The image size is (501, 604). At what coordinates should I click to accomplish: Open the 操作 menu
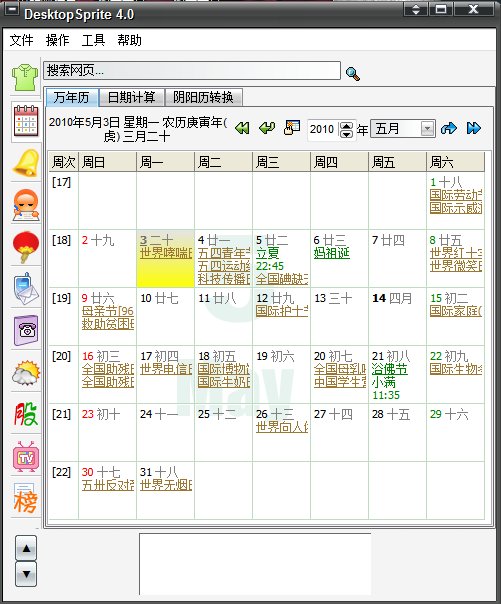pyautogui.click(x=57, y=40)
